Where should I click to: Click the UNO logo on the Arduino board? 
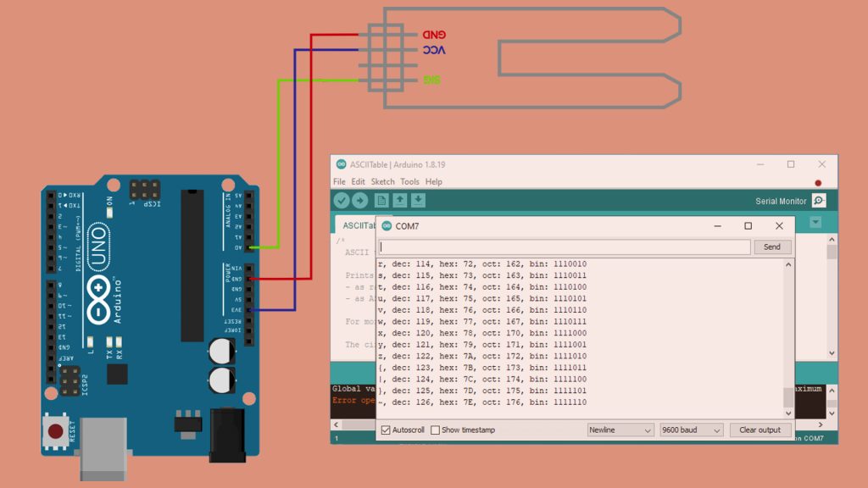tap(98, 247)
